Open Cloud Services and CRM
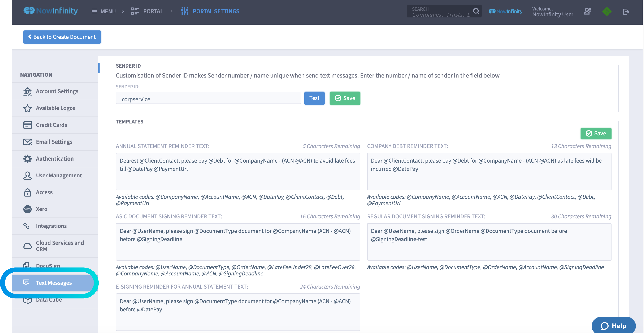 pyautogui.click(x=55, y=246)
